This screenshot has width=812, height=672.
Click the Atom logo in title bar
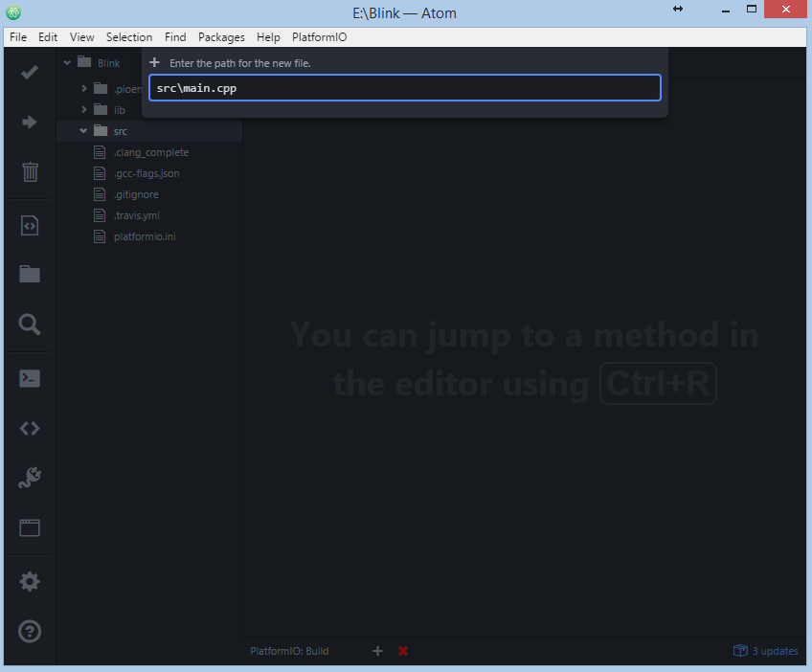click(x=13, y=12)
